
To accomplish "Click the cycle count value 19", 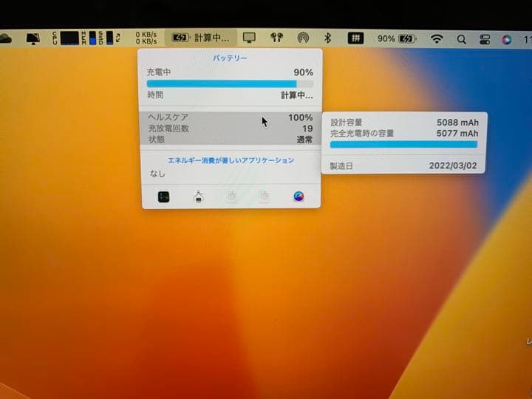I will click(x=307, y=129).
